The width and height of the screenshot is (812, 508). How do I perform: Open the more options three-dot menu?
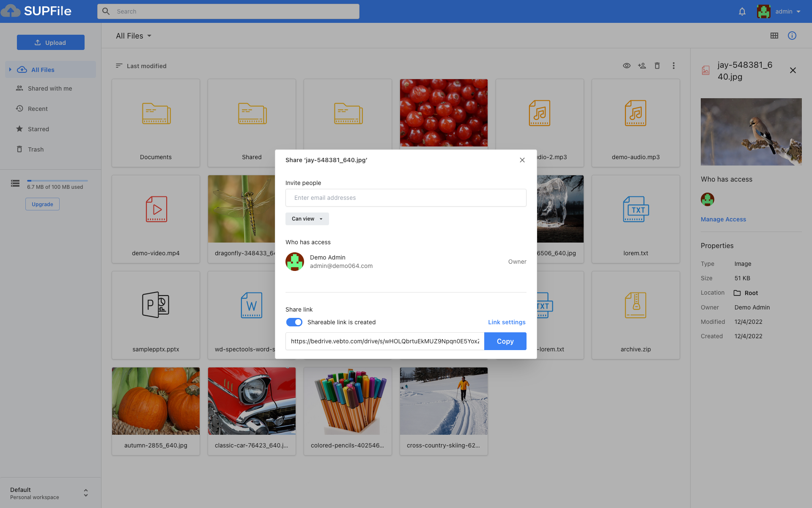pyautogui.click(x=674, y=66)
